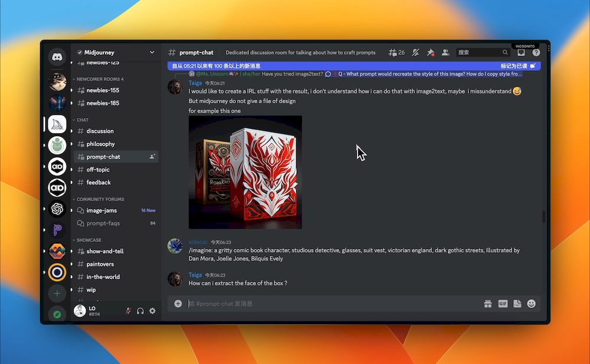Open the GIF picker

pos(503,303)
